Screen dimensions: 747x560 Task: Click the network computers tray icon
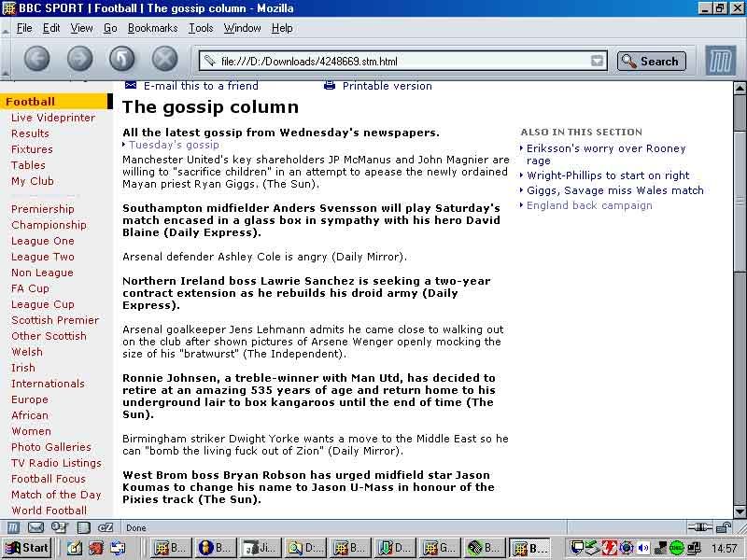click(x=693, y=548)
